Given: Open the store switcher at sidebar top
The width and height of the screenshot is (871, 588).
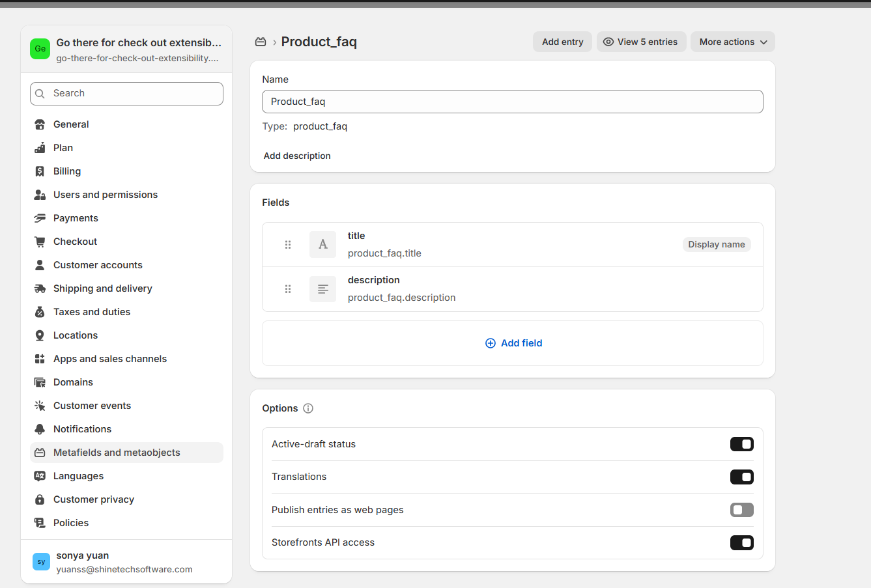Looking at the screenshot, I should click(126, 49).
